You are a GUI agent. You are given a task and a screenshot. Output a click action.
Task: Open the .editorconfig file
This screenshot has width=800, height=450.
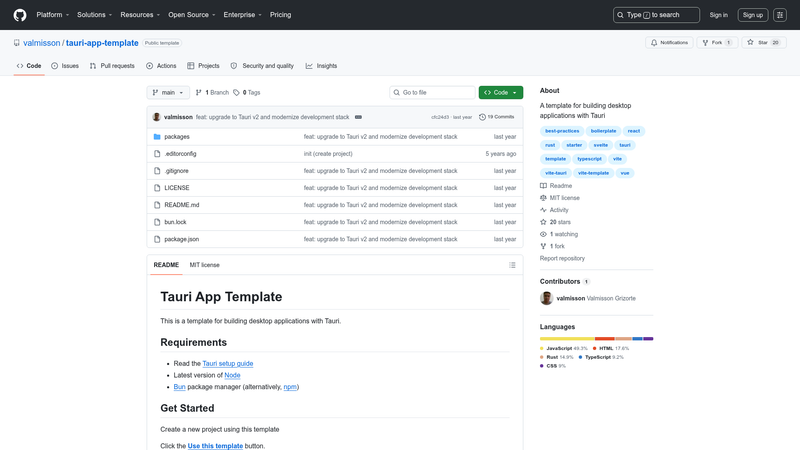(180, 154)
